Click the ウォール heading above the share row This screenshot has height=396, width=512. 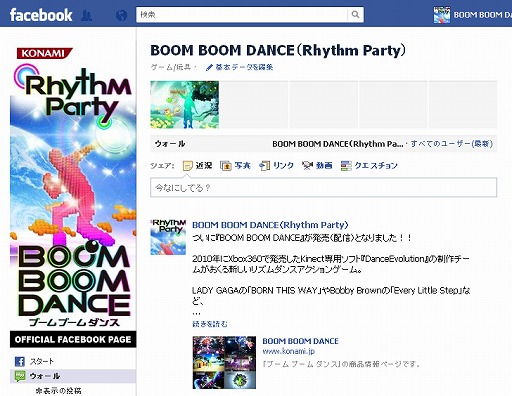tap(170, 144)
